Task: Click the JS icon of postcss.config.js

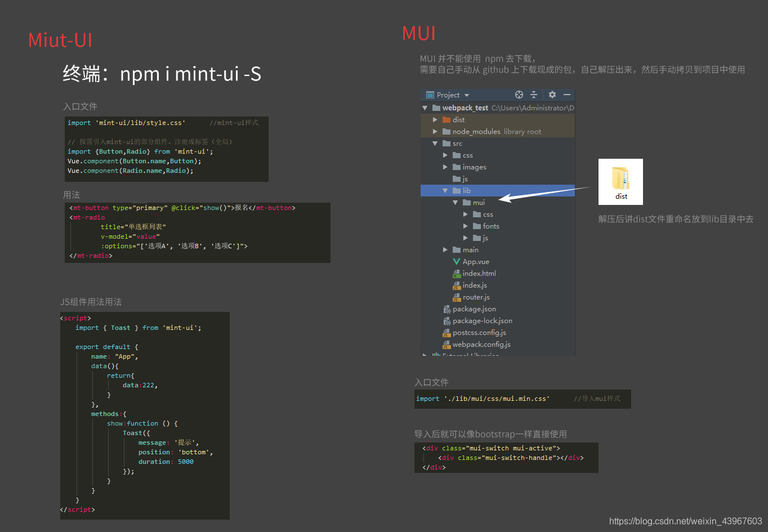Action: (x=447, y=333)
